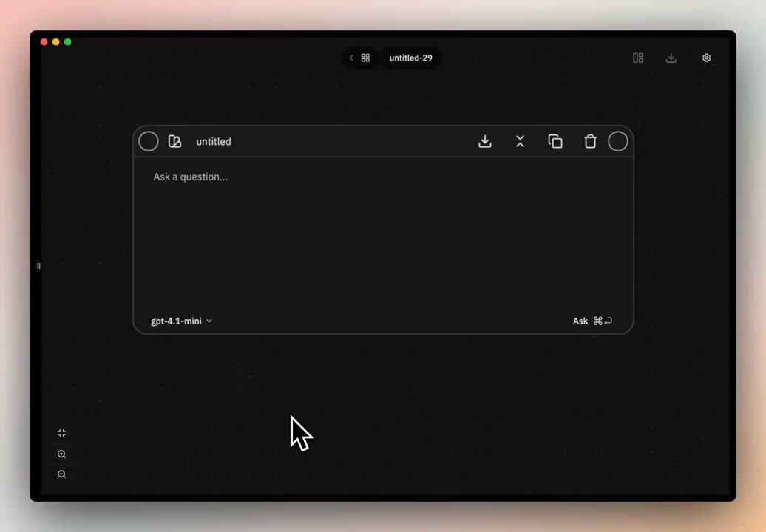766x532 pixels.
Task: Open settings with the gear icon
Action: (706, 58)
